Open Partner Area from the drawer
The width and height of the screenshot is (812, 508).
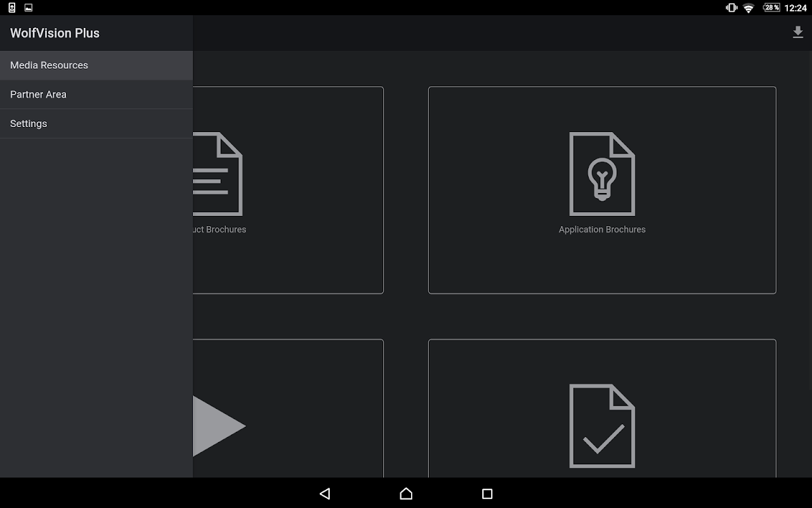click(96, 95)
